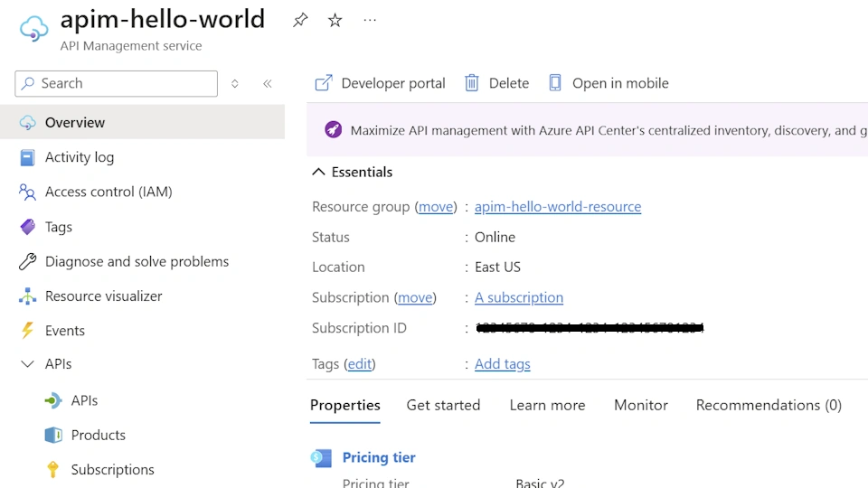Select the East US location value
The height and width of the screenshot is (488, 868).
497,267
